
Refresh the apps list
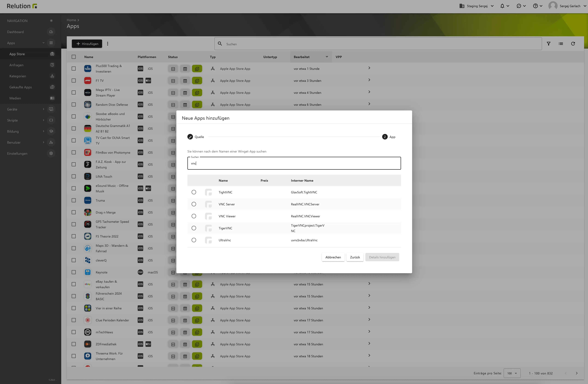pyautogui.click(x=573, y=44)
